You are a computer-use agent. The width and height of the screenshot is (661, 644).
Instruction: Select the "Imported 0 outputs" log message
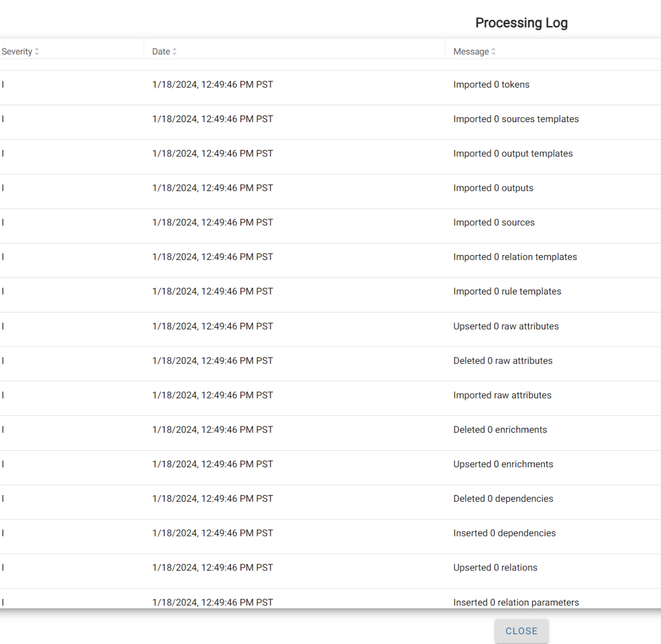tap(493, 188)
